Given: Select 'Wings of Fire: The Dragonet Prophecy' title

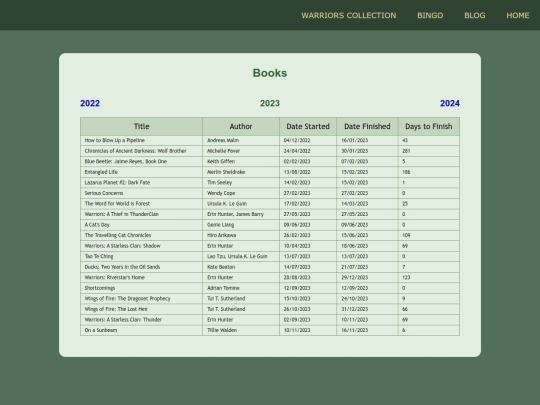Looking at the screenshot, I should [x=127, y=299].
